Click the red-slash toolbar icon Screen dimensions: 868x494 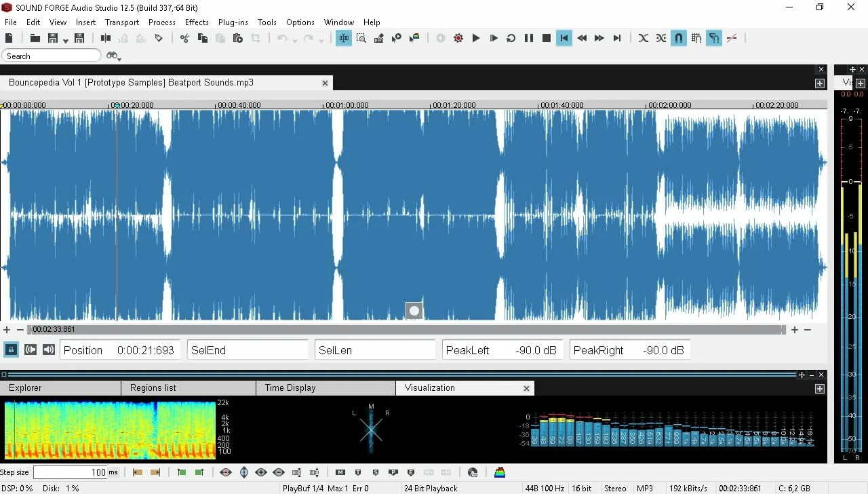(732, 39)
